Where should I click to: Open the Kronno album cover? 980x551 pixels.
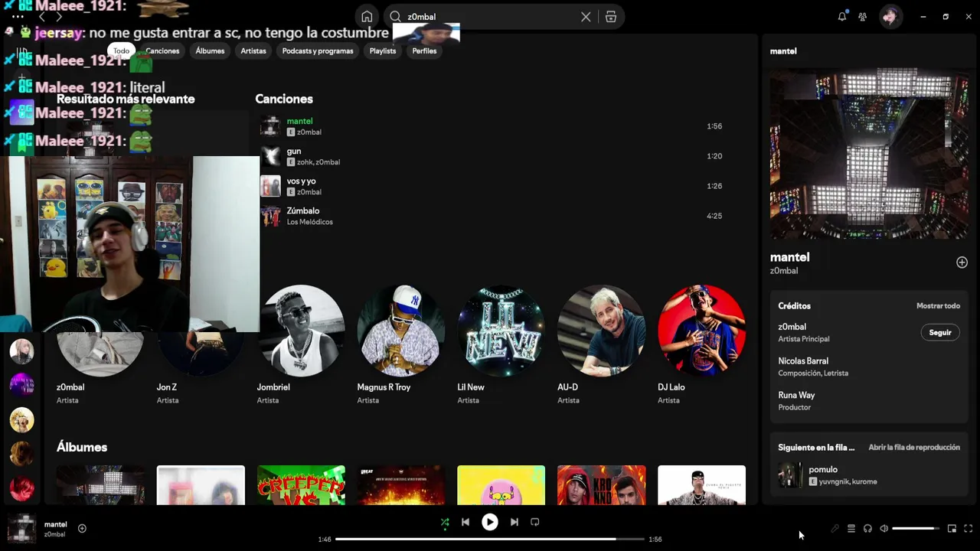pyautogui.click(x=602, y=485)
